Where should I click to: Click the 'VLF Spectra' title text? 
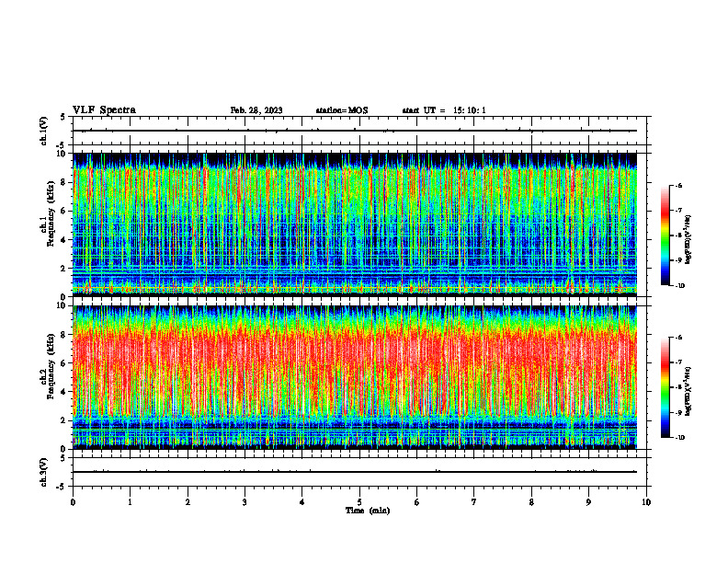click(x=104, y=110)
